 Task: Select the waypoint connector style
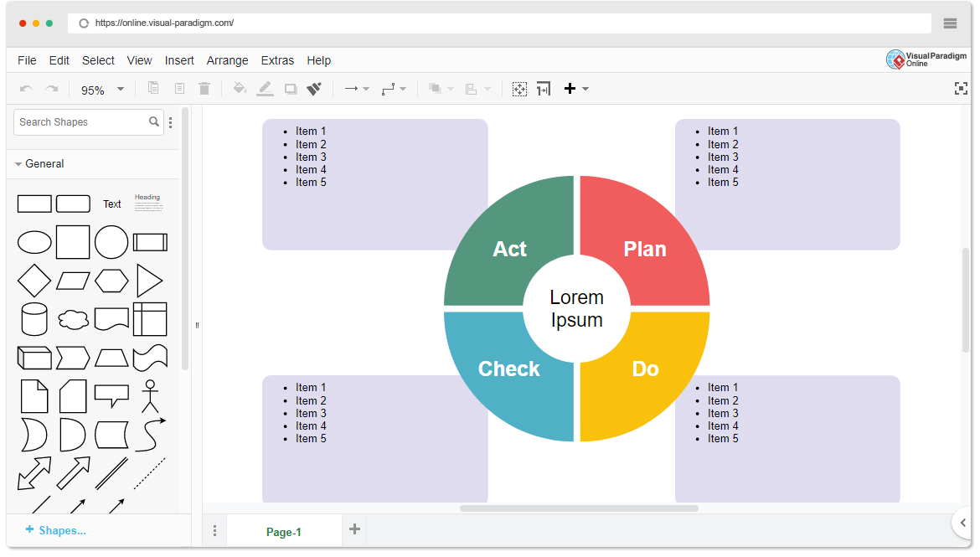(388, 89)
